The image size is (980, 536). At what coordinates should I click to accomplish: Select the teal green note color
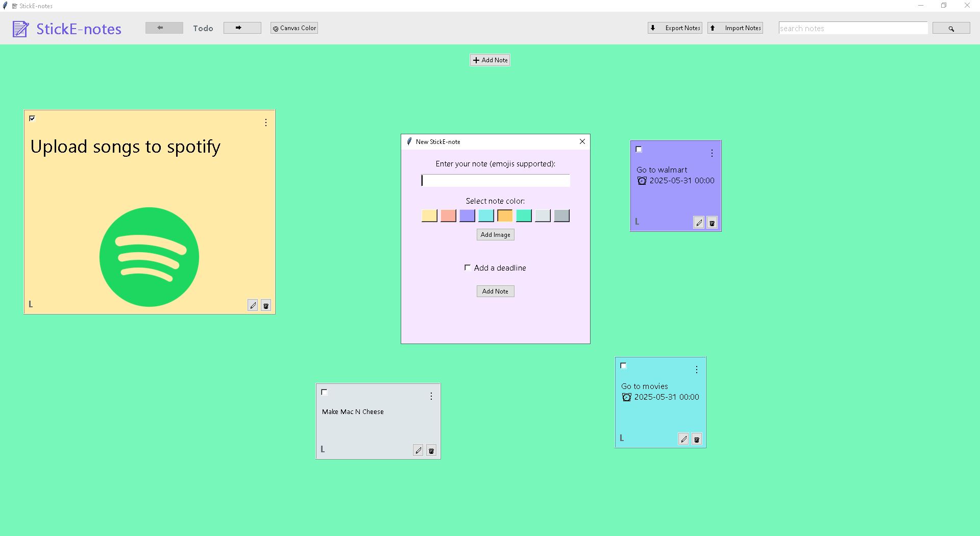point(524,215)
